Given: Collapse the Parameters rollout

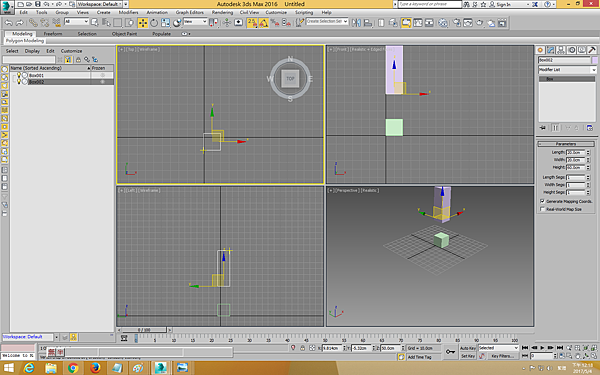Looking at the screenshot, I should (x=566, y=144).
